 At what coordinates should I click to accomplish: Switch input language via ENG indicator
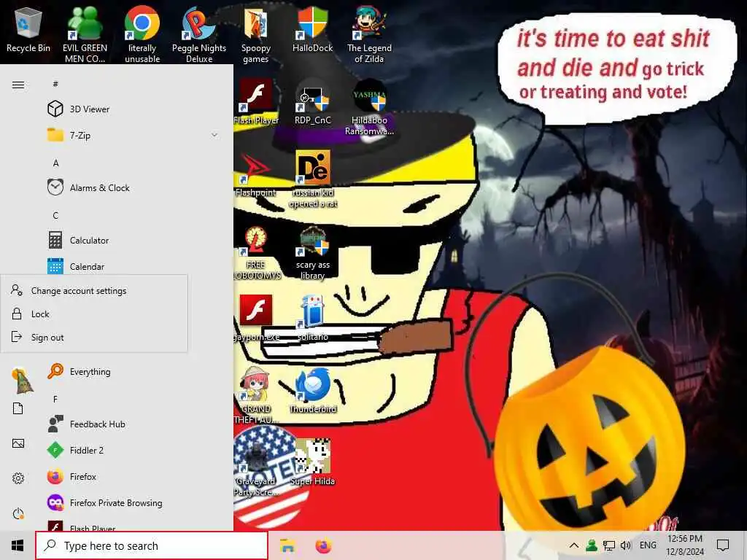[648, 545]
